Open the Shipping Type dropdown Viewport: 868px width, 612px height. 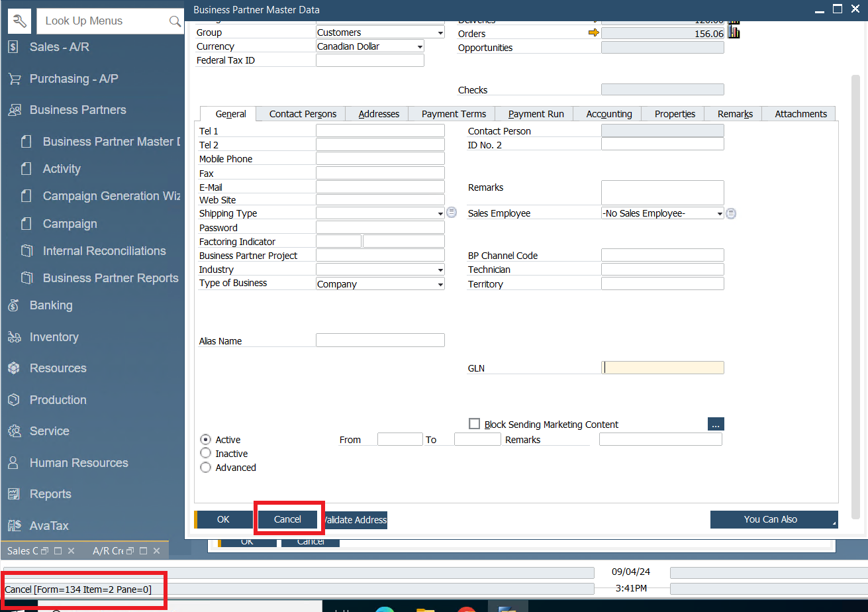440,213
